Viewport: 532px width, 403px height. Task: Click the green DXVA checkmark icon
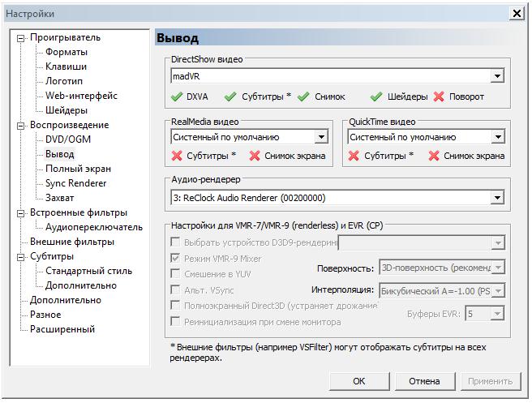[177, 96]
